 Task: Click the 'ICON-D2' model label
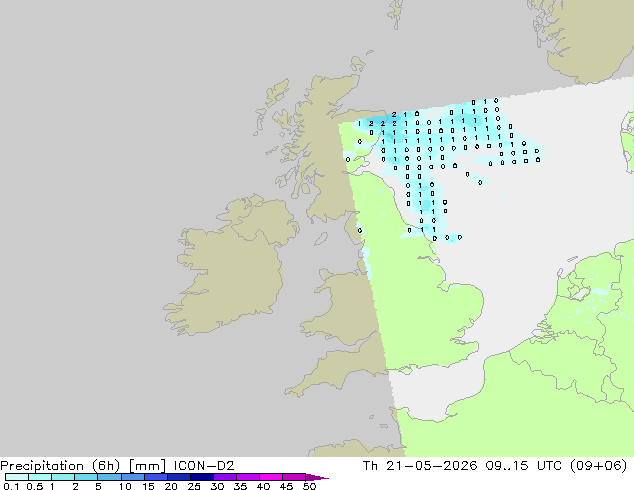click(204, 466)
